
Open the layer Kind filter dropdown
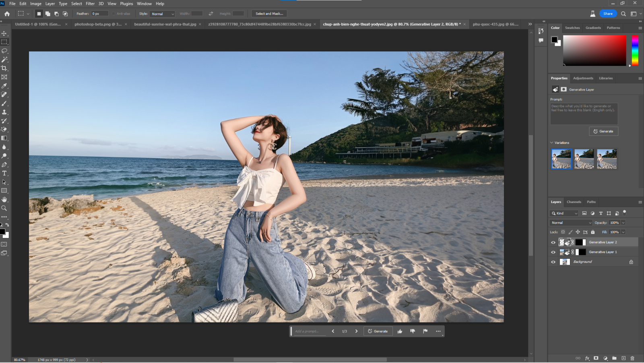point(564,213)
